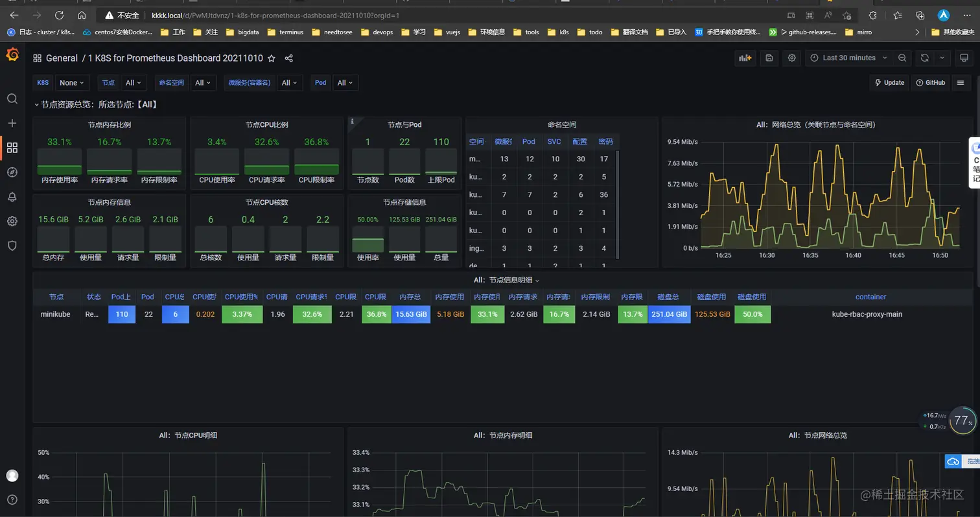
Task: Click the dashboard title 1 K8S for Prometheus Dashboard
Action: (176, 58)
